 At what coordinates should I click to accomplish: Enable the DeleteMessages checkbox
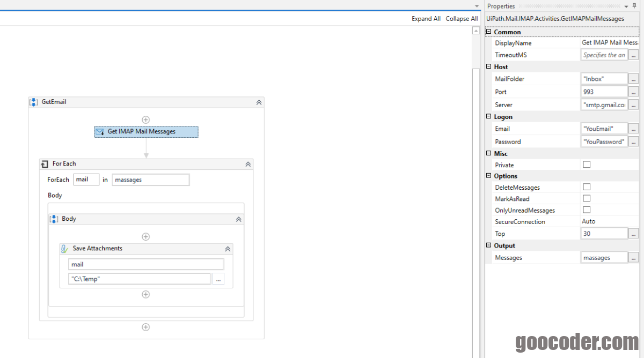pyautogui.click(x=587, y=187)
